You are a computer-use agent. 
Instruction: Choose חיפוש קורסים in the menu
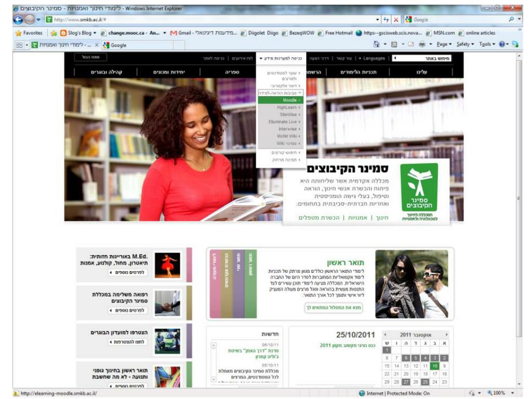click(x=286, y=153)
